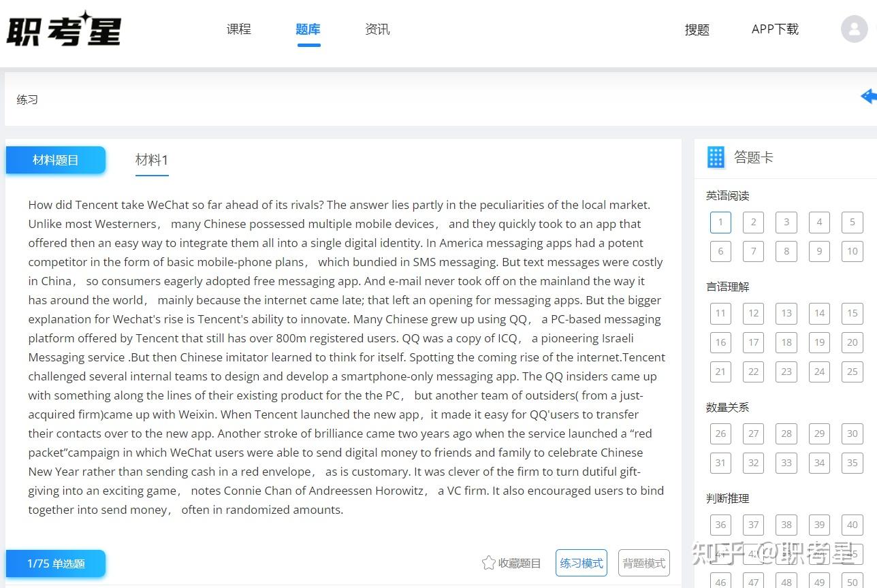Screen dimensions: 877x588
Task: Click the blue back arrow icon
Action: [868, 97]
